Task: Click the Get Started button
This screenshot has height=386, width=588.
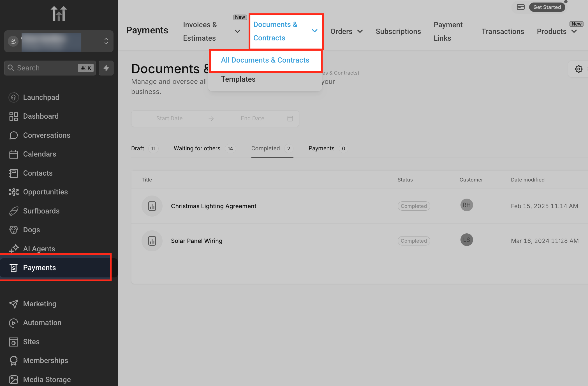Action: tap(547, 7)
